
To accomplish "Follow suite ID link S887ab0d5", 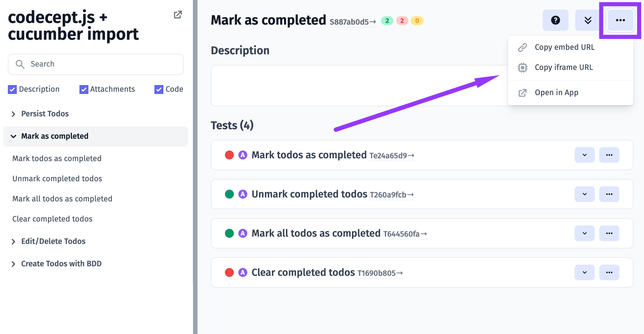I will 352,22.
